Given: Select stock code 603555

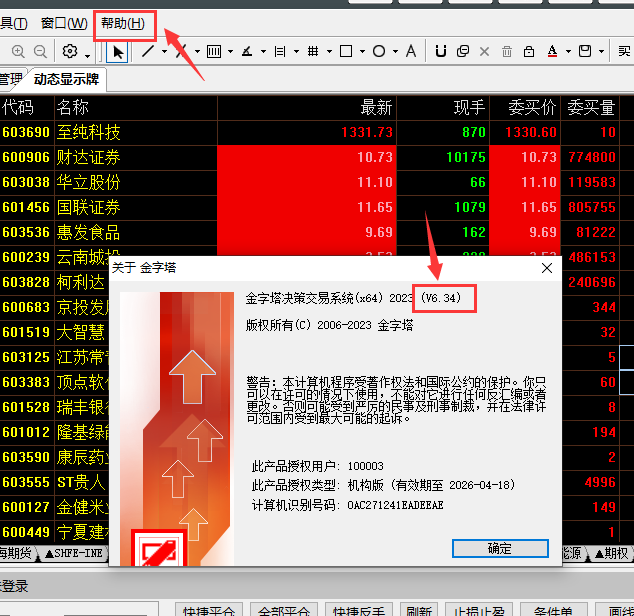Looking at the screenshot, I should (26, 483).
